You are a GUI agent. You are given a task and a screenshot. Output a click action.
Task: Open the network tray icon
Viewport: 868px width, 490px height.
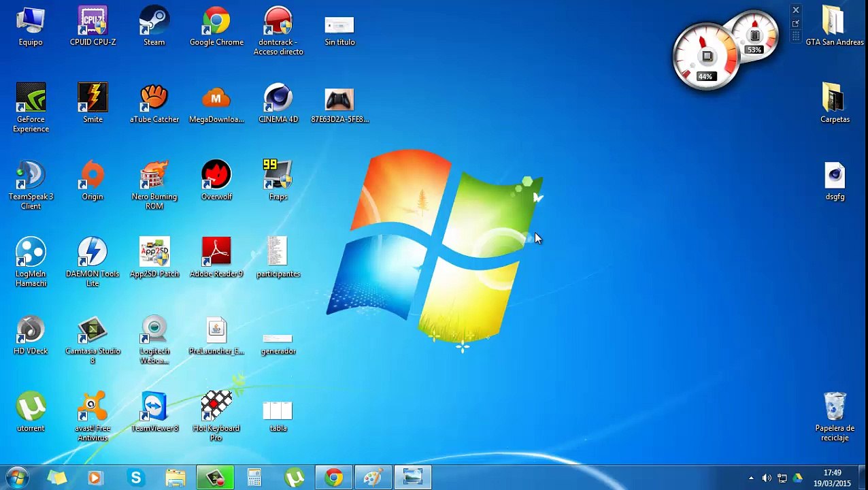tap(782, 478)
